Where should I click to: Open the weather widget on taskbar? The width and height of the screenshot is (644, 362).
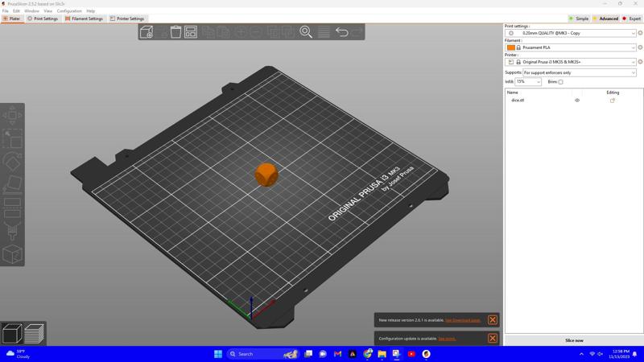tap(18, 354)
